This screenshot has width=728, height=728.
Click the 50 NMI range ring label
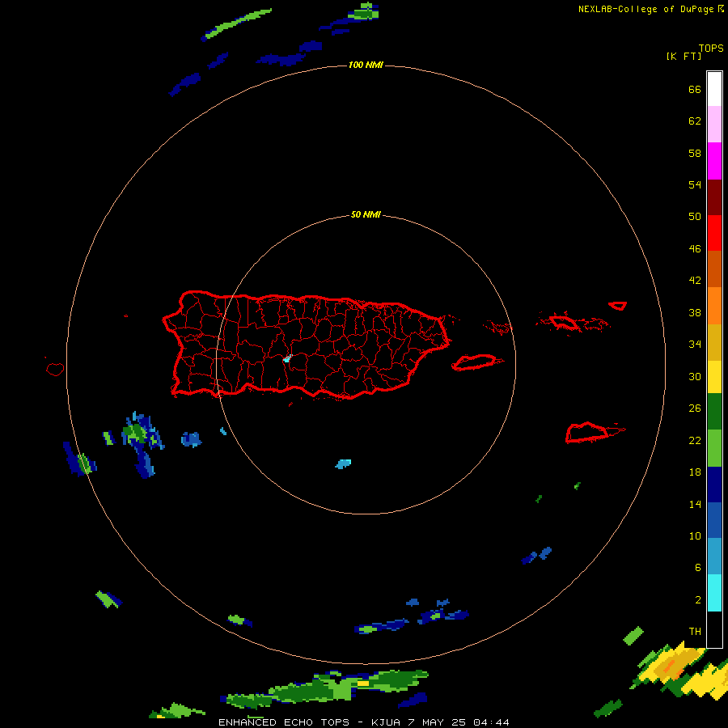point(366,214)
